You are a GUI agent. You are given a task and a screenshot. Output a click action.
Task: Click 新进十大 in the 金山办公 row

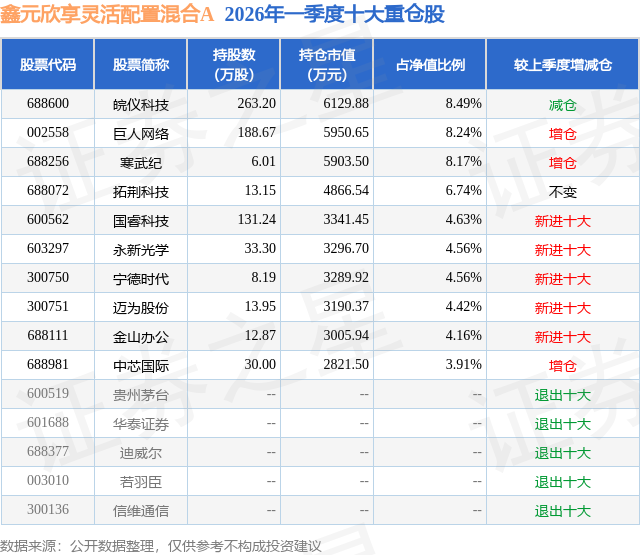(x=562, y=337)
